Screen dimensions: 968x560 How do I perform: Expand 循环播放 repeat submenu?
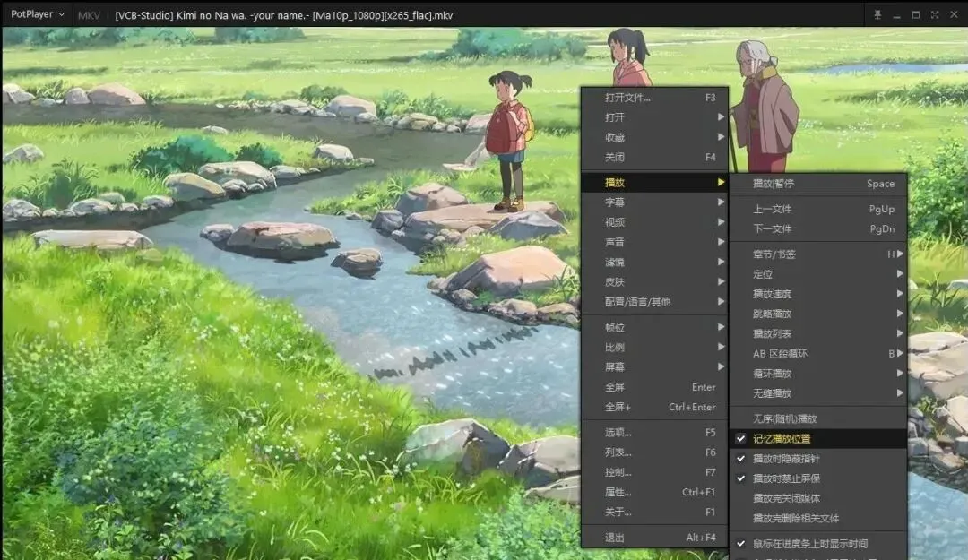(818, 374)
